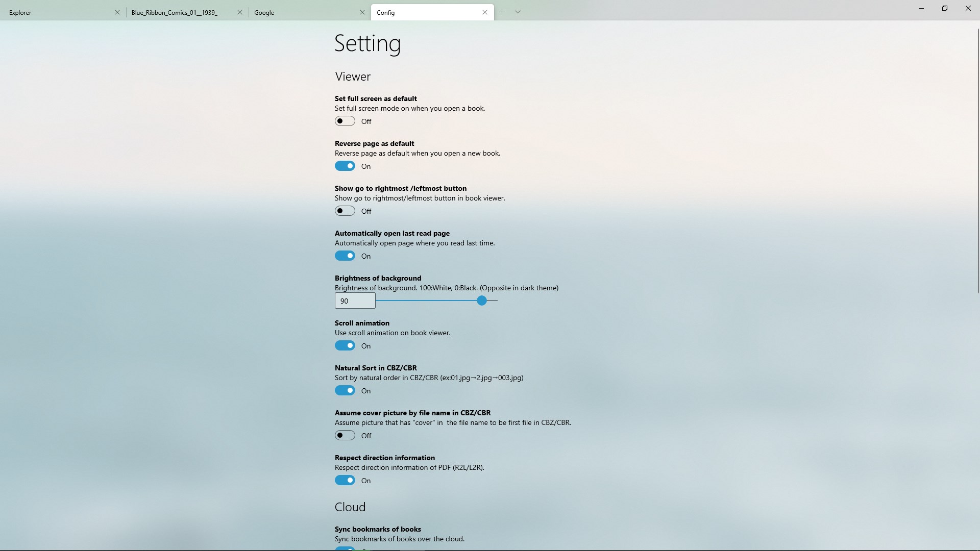Enable Set full screen as default
Viewport: 980px width, 551px height.
(345, 121)
